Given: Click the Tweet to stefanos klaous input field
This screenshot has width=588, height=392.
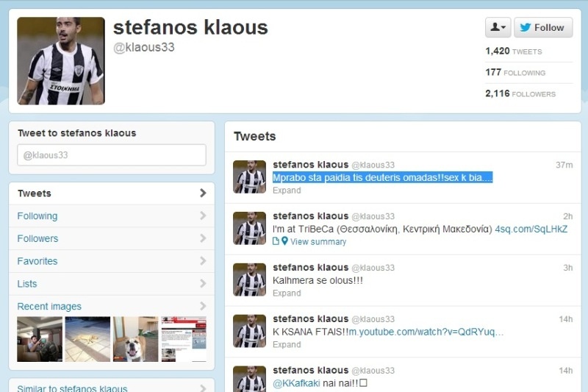Looking at the screenshot, I should (112, 155).
